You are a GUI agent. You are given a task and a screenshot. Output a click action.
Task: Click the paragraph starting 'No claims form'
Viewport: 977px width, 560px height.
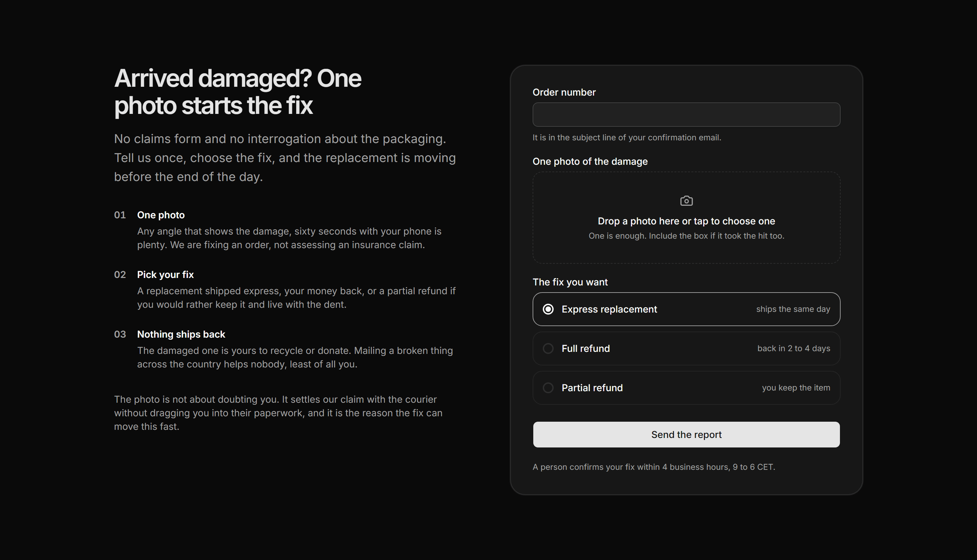coord(285,158)
